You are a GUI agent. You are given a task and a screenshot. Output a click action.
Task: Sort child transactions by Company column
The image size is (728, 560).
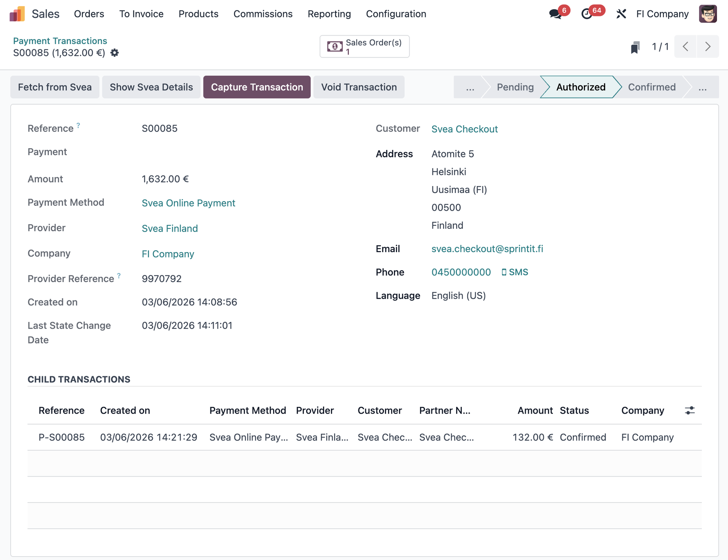tap(643, 411)
